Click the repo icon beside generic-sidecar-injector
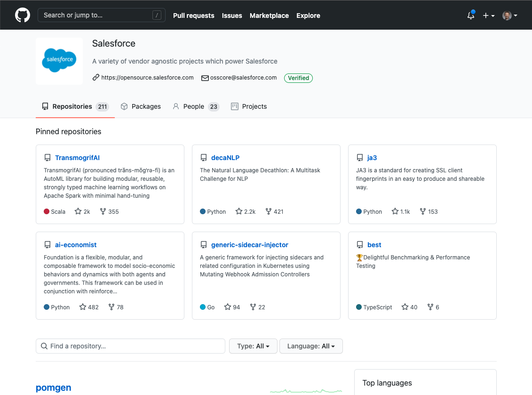Viewport: 532px width, 395px height. (x=204, y=244)
